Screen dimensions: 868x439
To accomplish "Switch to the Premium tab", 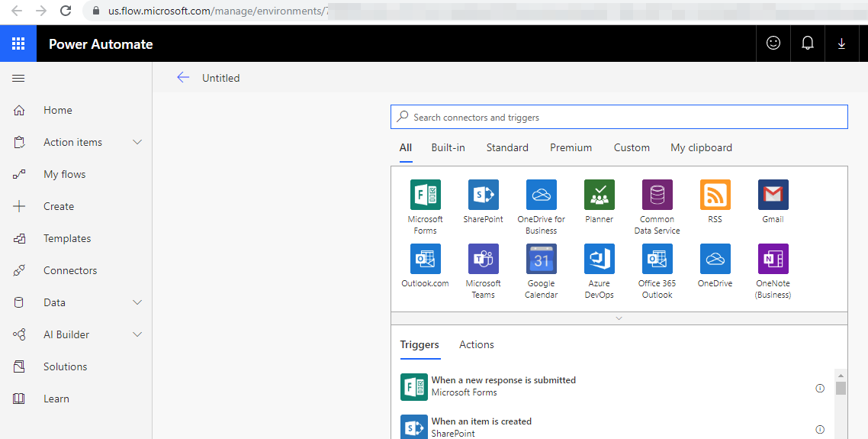I will click(x=571, y=147).
